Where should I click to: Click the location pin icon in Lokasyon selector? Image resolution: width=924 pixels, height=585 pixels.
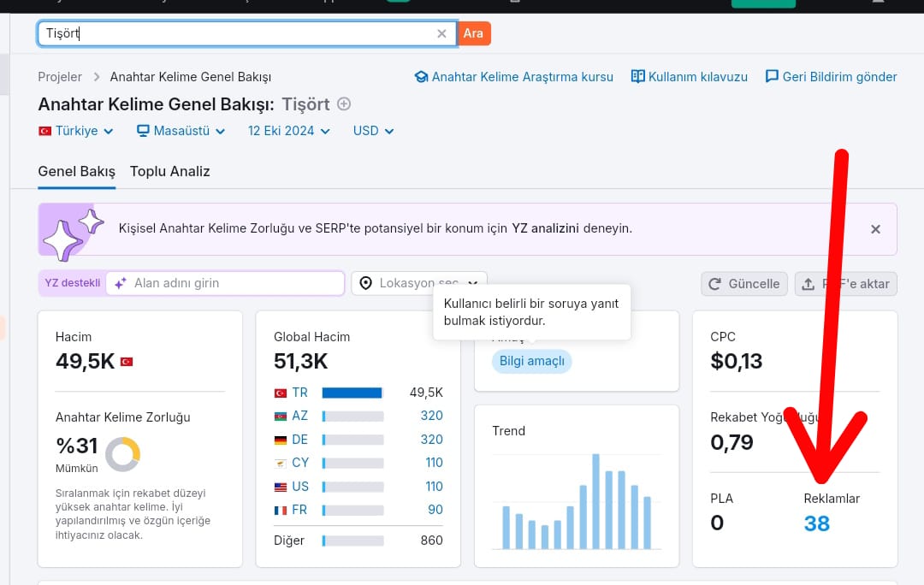click(366, 283)
